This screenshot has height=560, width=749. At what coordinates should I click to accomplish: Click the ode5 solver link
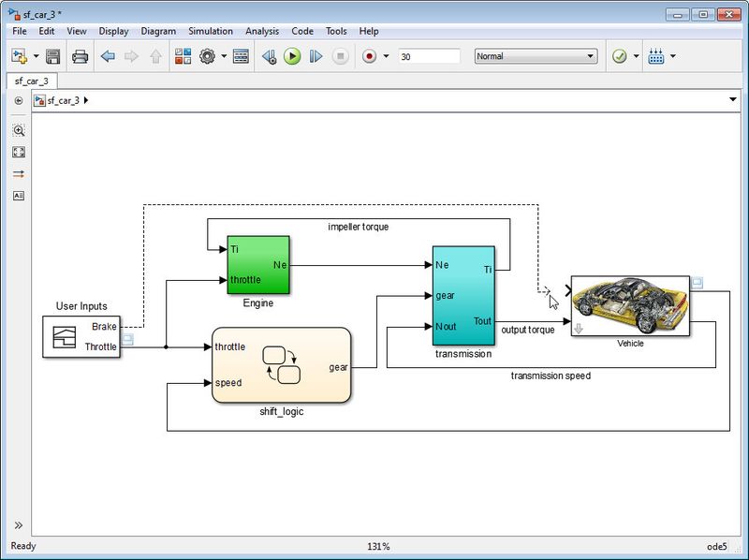point(717,546)
